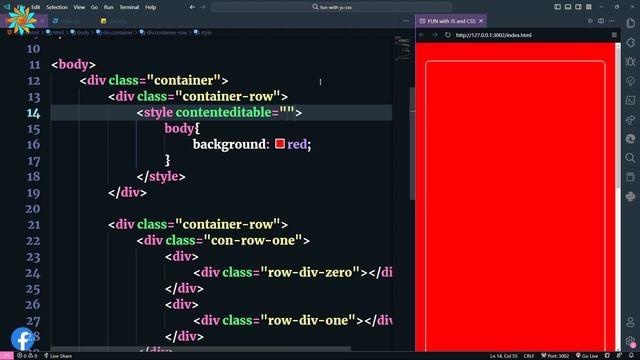This screenshot has width=640, height=360.
Task: Close the FUN with JS and CSS tab
Action: (x=481, y=21)
